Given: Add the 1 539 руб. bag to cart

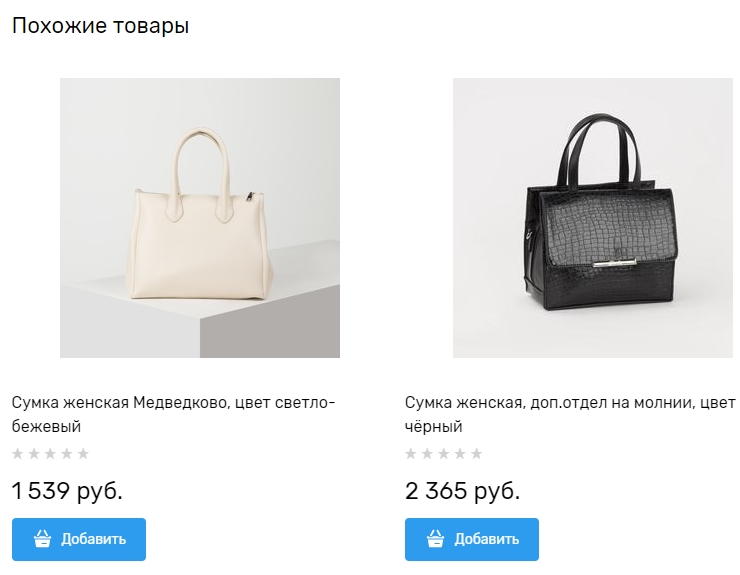Looking at the screenshot, I should (79, 539).
